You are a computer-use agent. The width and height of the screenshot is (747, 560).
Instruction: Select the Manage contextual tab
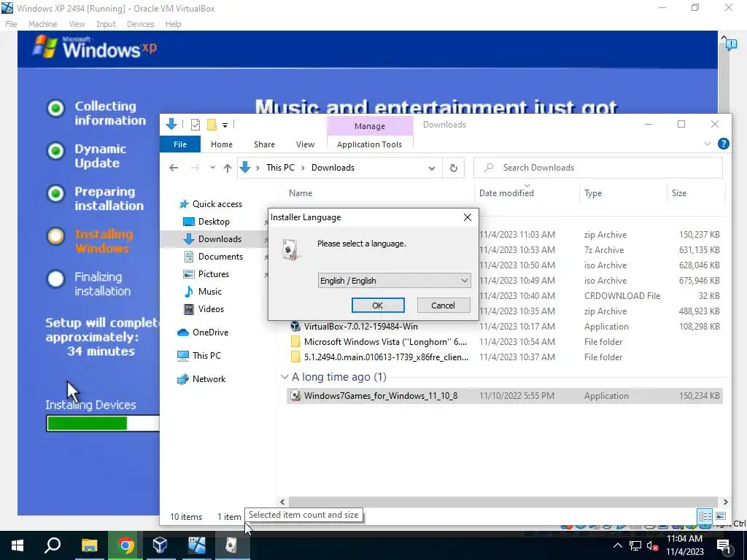[370, 126]
